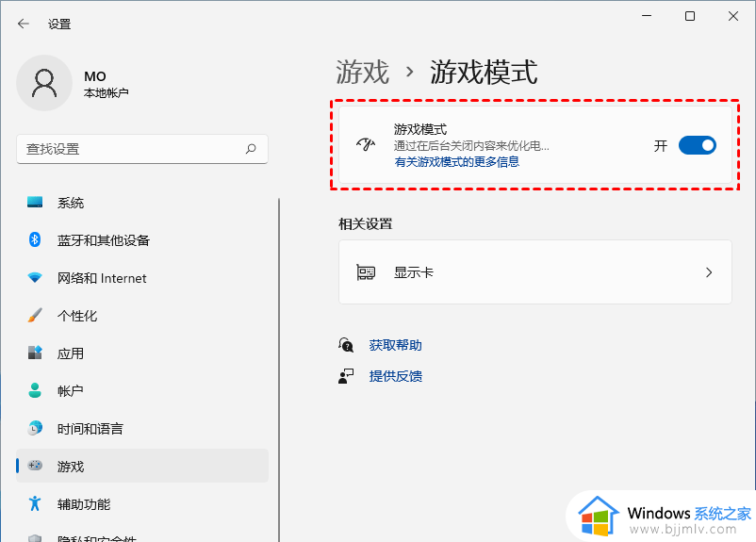This screenshot has height=542, width=756.
Task: Click the 开 toggle state label
Action: pyautogui.click(x=661, y=145)
